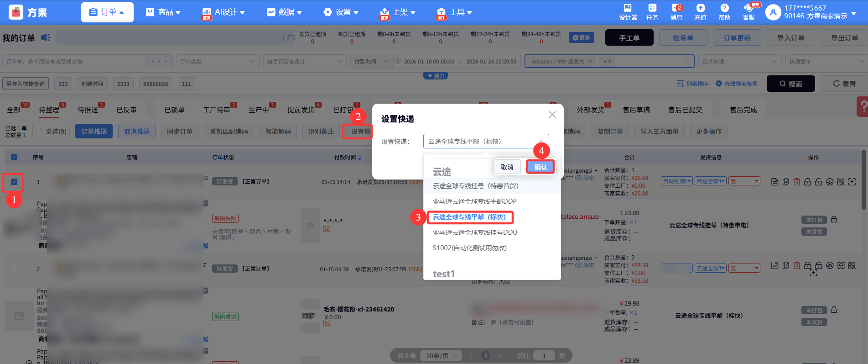
Task: Click the split-order icon for order 1
Action: (841, 182)
